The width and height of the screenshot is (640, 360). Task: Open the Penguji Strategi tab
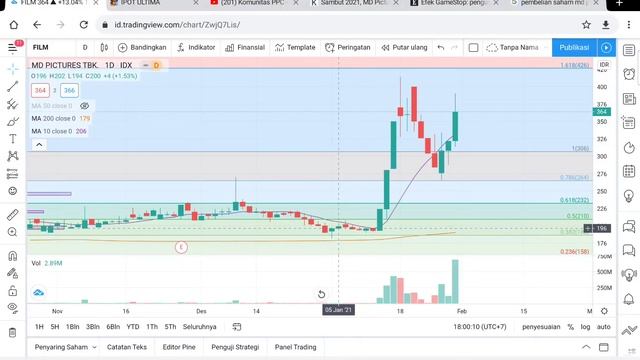pyautogui.click(x=235, y=347)
